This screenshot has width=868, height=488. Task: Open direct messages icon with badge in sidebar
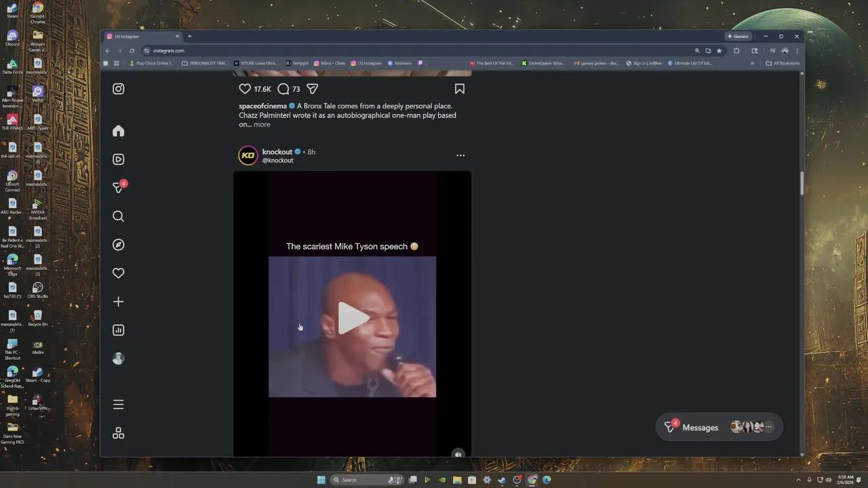point(119,188)
